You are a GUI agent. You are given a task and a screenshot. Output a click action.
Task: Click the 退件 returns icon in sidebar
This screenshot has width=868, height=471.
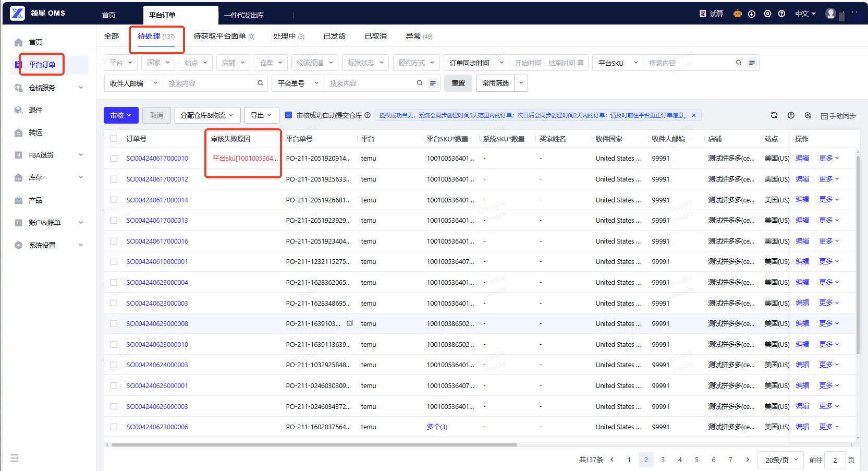click(19, 110)
